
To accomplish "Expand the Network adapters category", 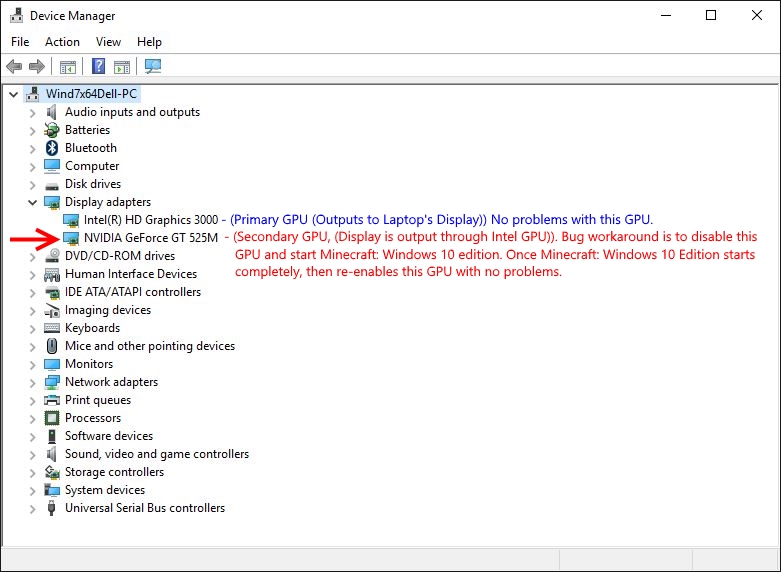I will coord(32,382).
